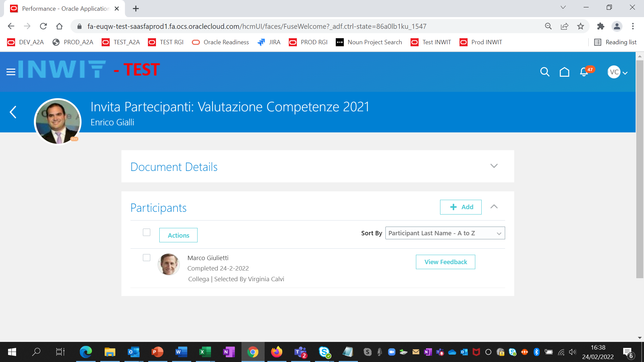Check the select-all checkbox above Actions

click(x=147, y=232)
